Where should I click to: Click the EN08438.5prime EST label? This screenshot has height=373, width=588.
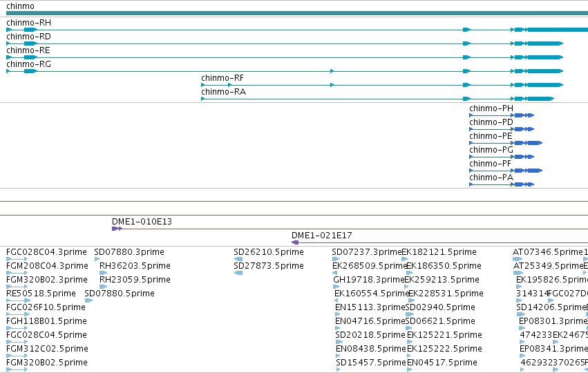coord(371,350)
